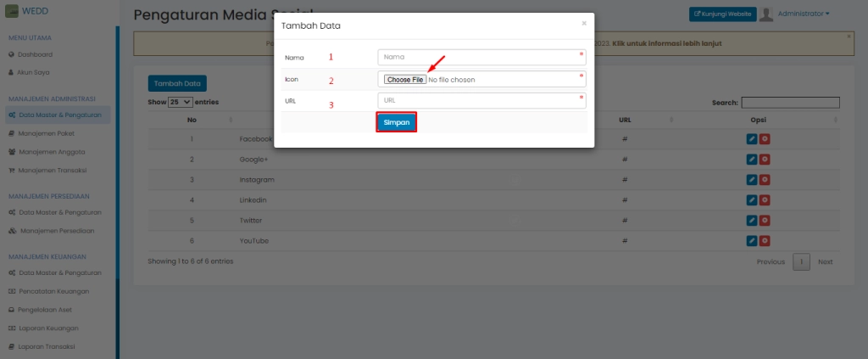
Task: Click the delete icon for Linkedin row
Action: 765,200
